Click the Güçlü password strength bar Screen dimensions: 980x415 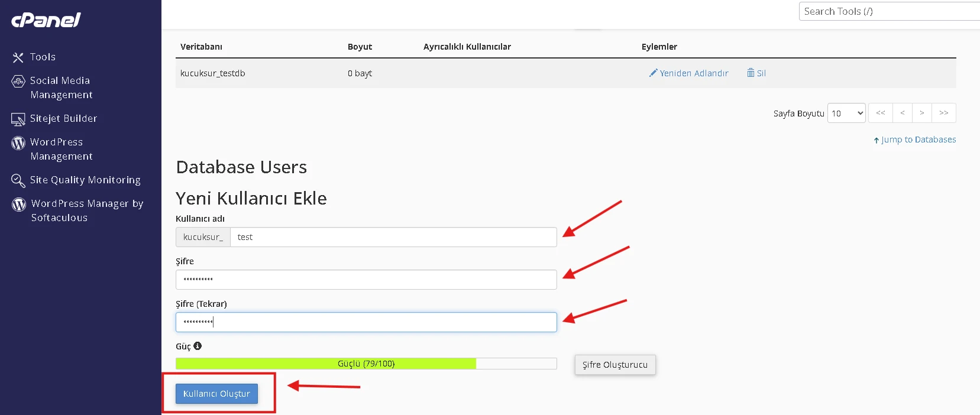366,364
